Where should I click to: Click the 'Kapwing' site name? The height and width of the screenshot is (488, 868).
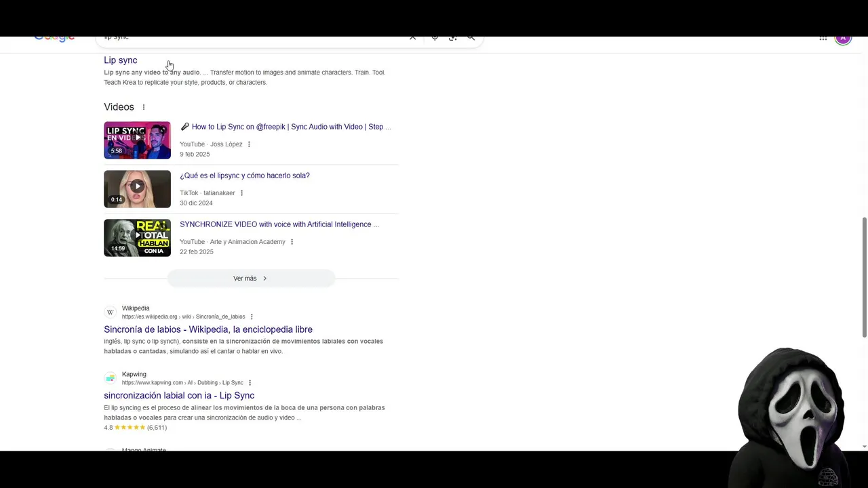tap(134, 374)
